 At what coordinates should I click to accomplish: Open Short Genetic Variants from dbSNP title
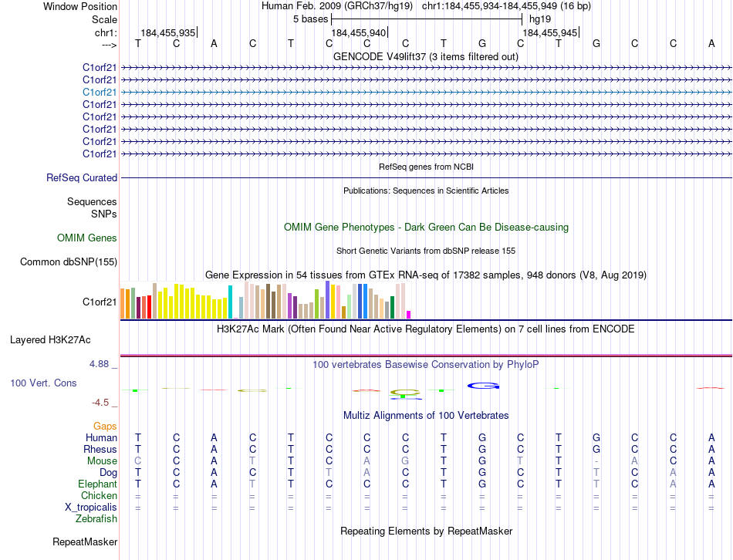[426, 251]
